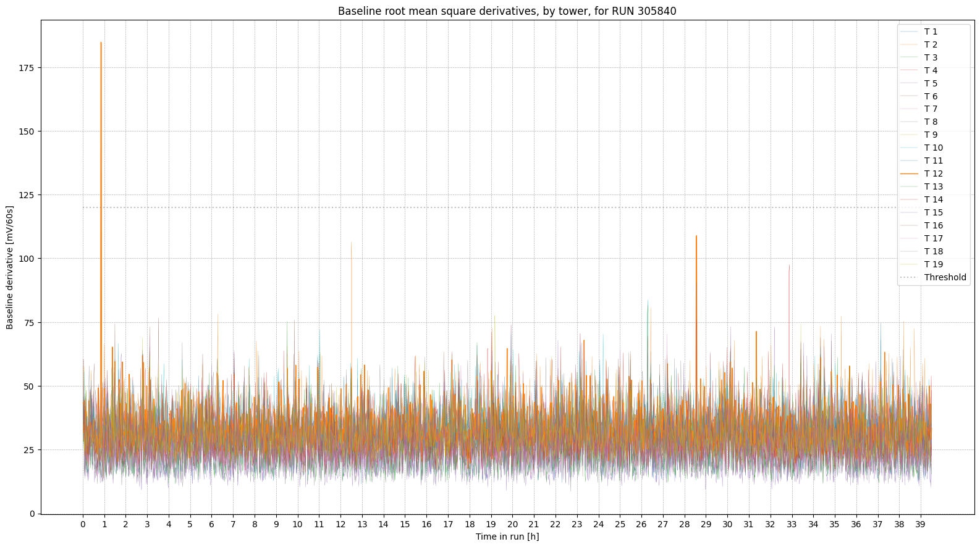Select the T 1 legend label
The width and height of the screenshot is (980, 547).
[931, 31]
